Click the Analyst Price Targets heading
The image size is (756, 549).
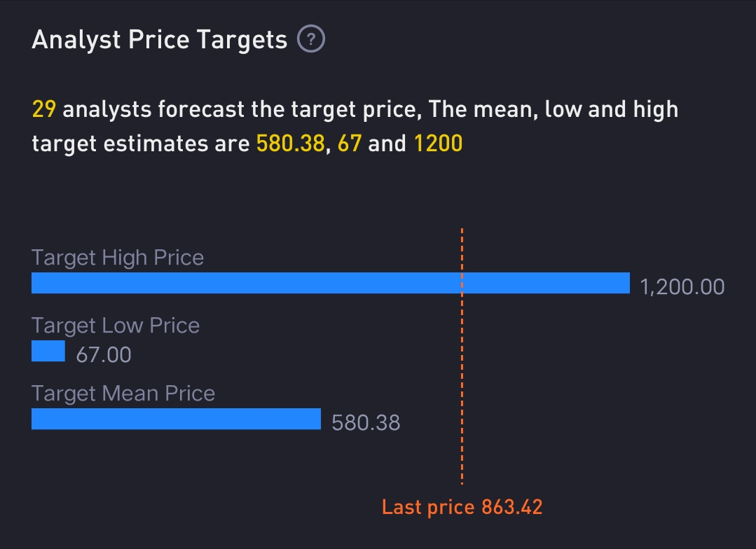[x=160, y=40]
